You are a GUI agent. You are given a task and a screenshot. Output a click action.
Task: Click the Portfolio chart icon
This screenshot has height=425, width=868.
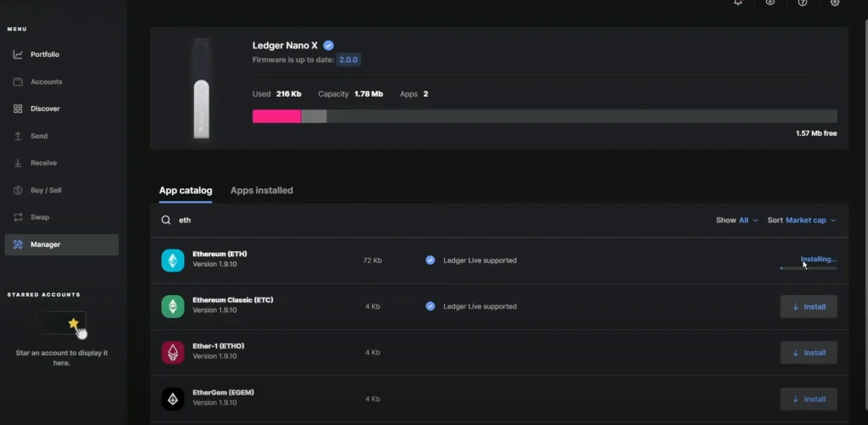click(18, 54)
